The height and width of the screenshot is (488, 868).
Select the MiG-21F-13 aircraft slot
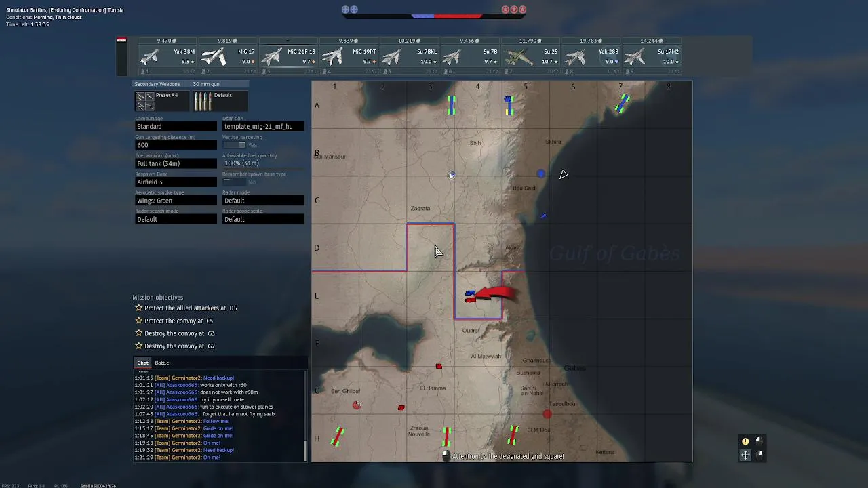[288, 56]
